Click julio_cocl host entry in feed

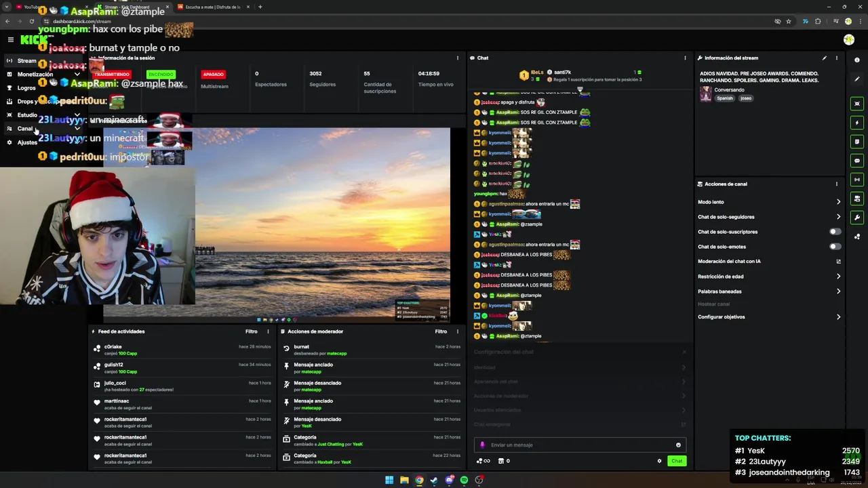[x=182, y=386]
